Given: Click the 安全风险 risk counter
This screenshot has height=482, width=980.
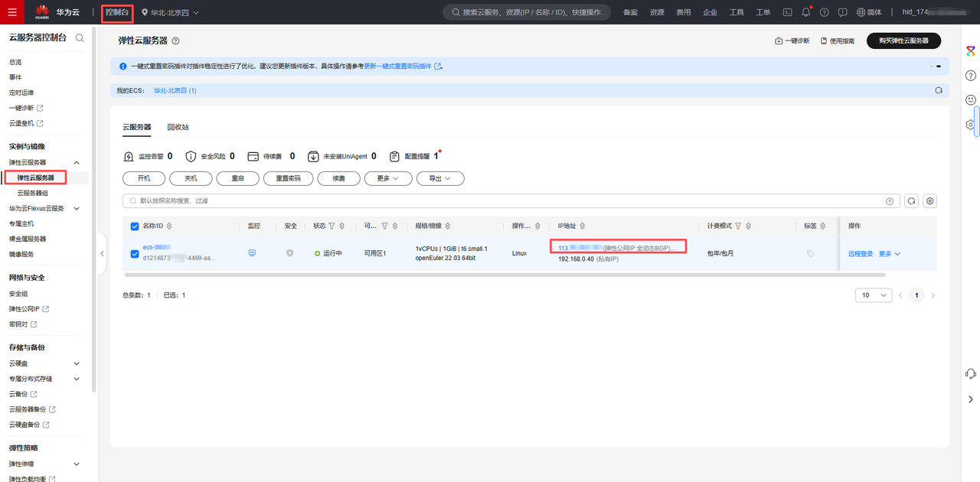Looking at the screenshot, I should point(211,156).
